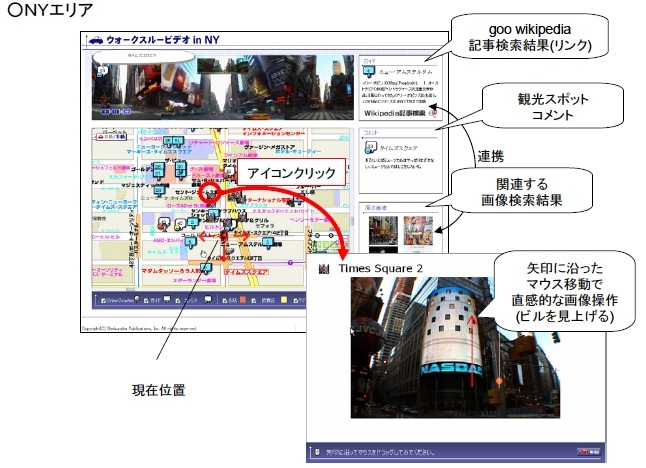
Task: Click the orange shop color swatch
Action: click(x=243, y=300)
